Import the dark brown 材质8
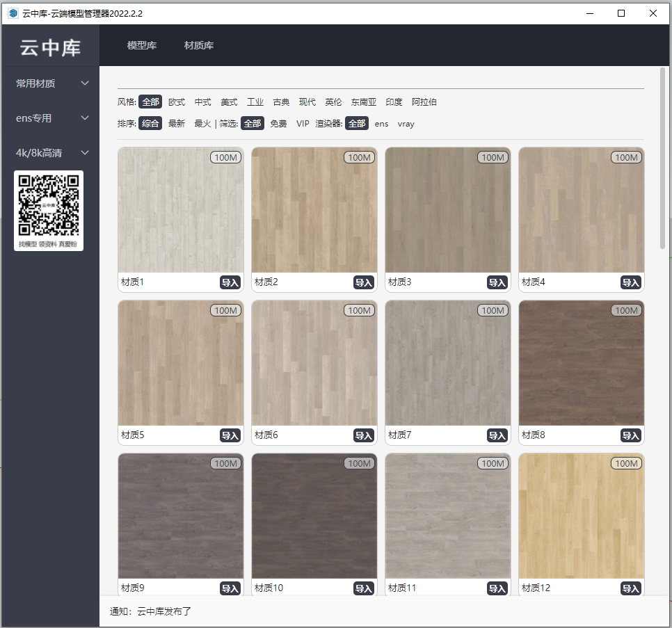672x628 pixels. 631,435
